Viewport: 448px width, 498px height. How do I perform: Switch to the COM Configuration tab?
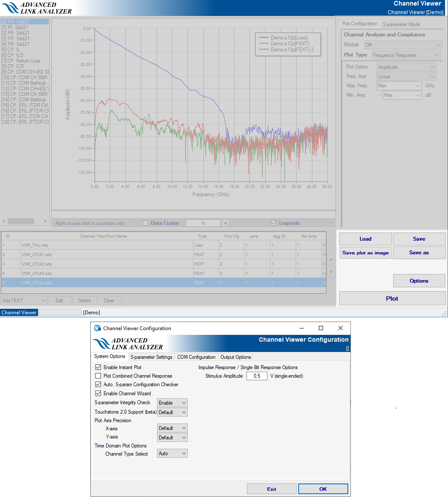pyautogui.click(x=196, y=357)
